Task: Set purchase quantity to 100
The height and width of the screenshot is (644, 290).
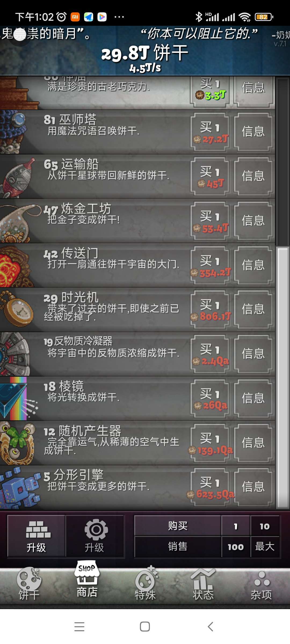Action: (x=236, y=547)
